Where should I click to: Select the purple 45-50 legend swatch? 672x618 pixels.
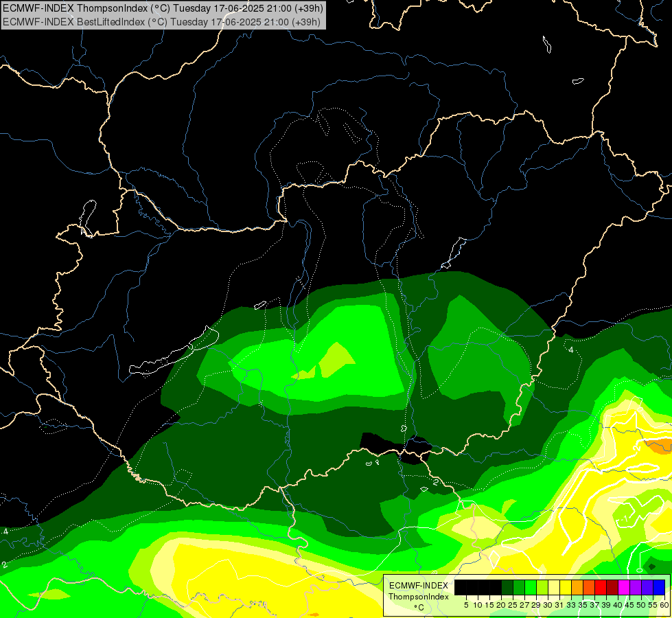(x=636, y=587)
